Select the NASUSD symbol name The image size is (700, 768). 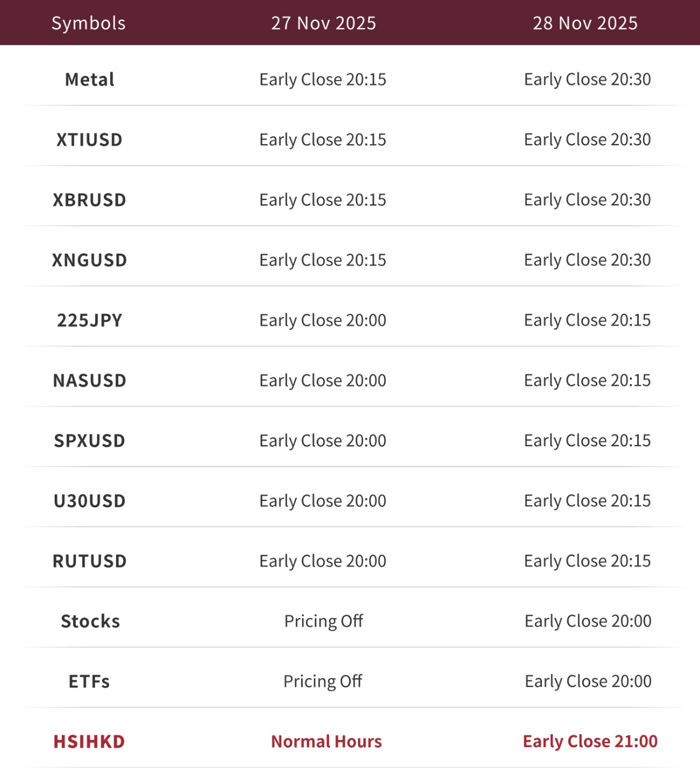pos(89,381)
